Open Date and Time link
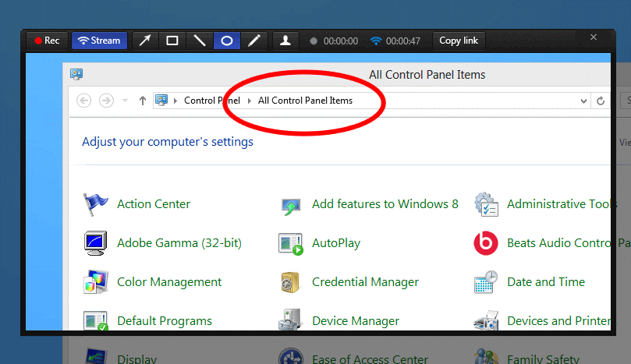This screenshot has height=364, width=631. point(546,282)
